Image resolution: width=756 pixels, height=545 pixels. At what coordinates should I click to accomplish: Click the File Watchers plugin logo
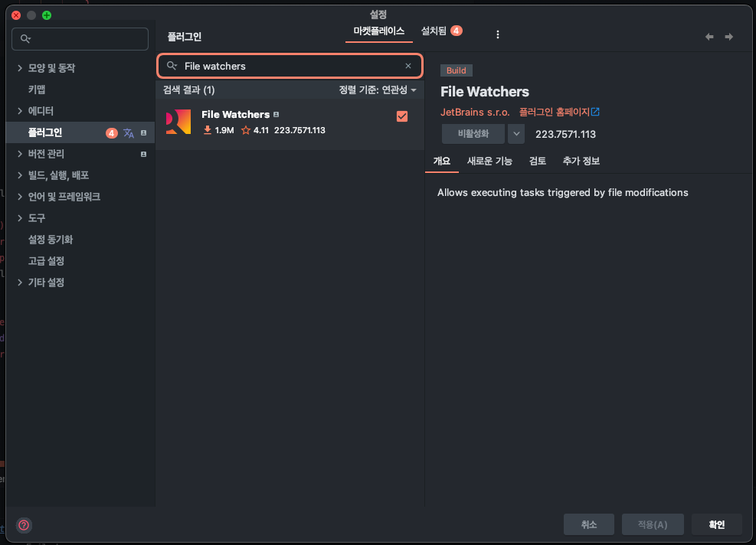pos(178,122)
